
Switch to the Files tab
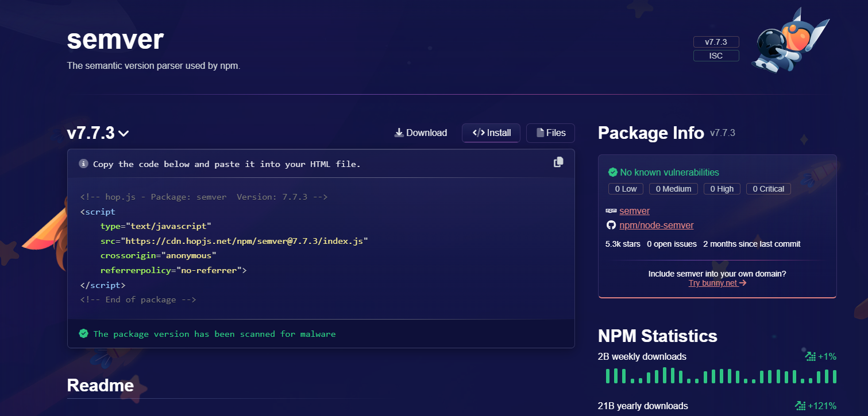(x=550, y=133)
